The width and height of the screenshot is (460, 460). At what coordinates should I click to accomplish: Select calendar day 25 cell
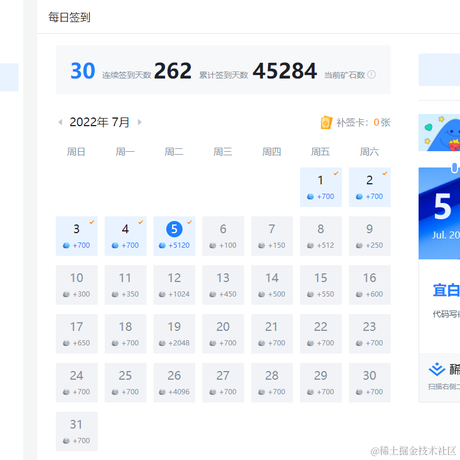point(125,383)
